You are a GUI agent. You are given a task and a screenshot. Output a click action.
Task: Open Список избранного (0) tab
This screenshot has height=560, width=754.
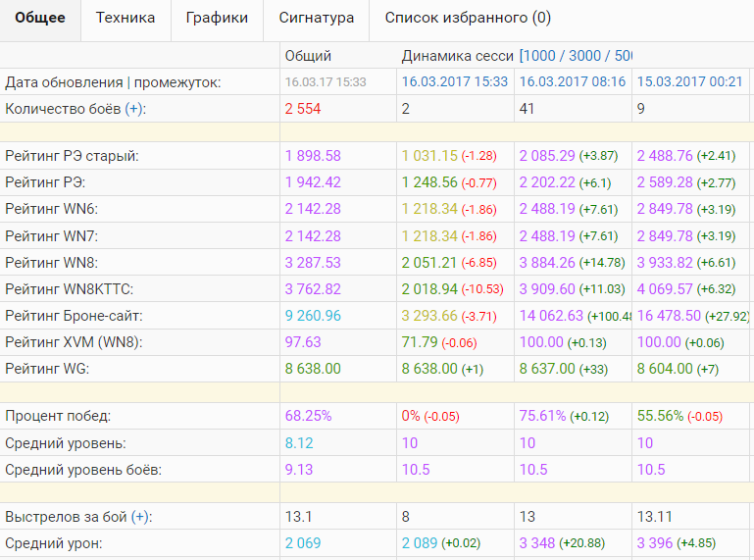[x=467, y=18]
